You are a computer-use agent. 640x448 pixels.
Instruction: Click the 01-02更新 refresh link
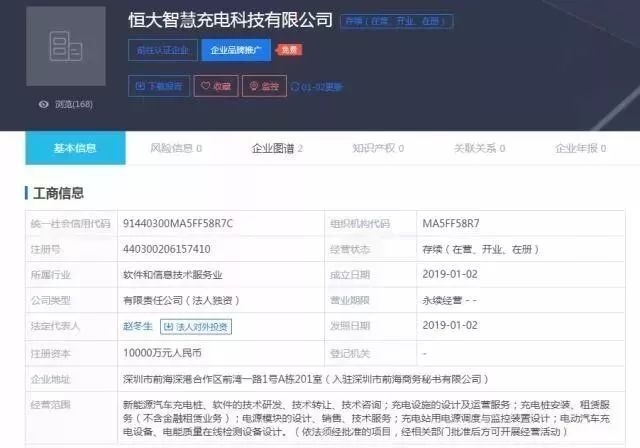317,87
